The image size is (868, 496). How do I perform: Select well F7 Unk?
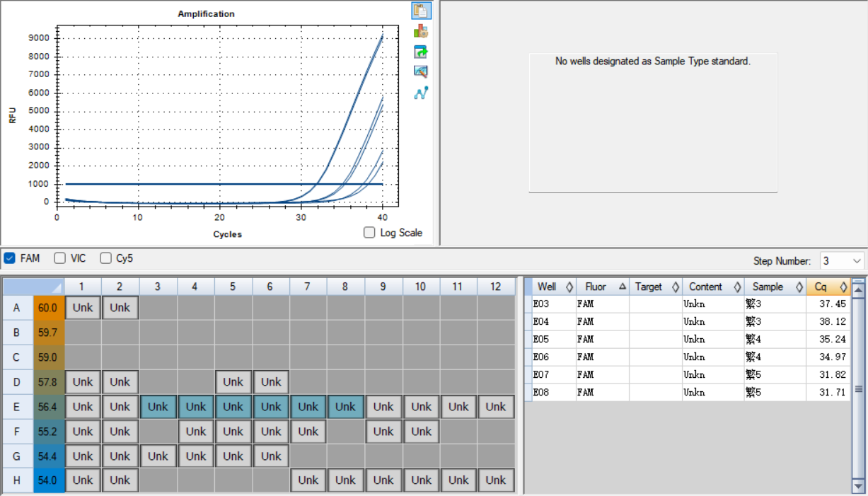point(308,432)
